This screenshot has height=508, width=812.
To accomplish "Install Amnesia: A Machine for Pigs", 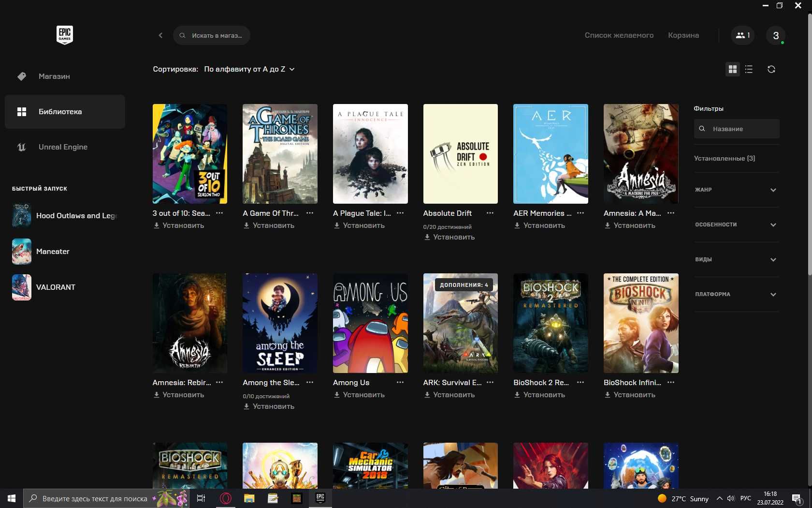I will (630, 225).
